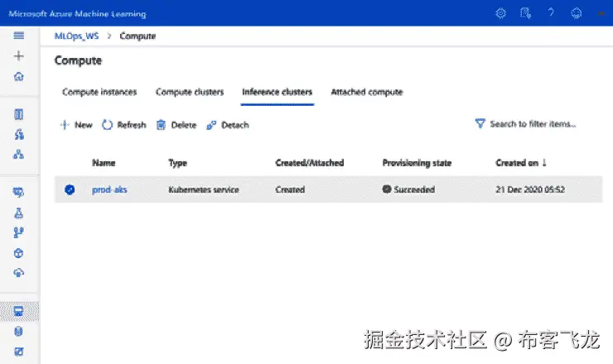The height and width of the screenshot is (364, 613).
Task: Click the plus Create new icon in sidebar
Action: tap(19, 56)
